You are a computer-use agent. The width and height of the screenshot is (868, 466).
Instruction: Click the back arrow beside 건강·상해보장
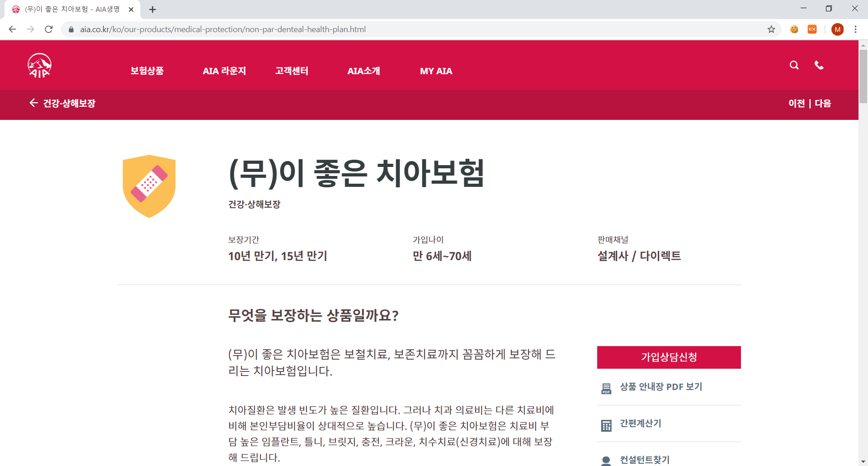pos(33,103)
